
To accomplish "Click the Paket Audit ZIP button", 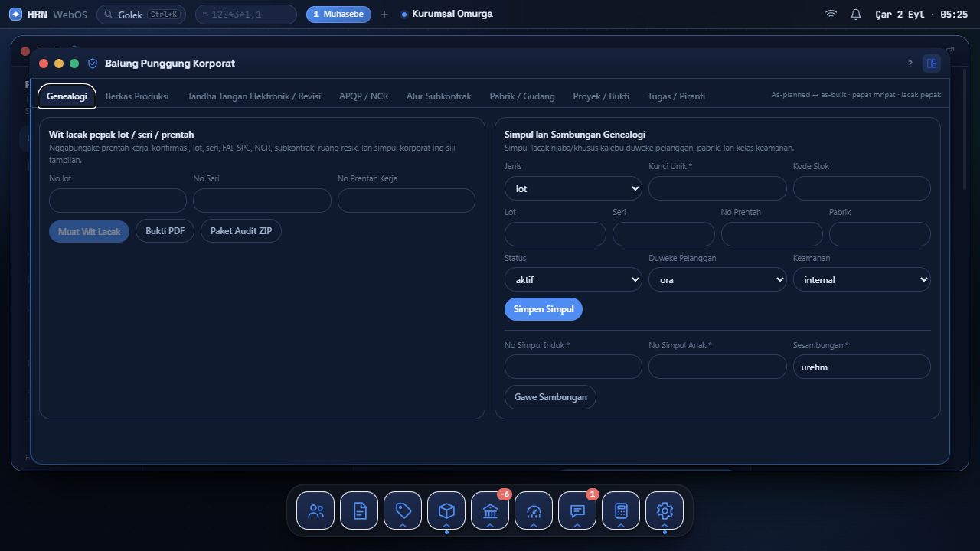I will tap(241, 231).
